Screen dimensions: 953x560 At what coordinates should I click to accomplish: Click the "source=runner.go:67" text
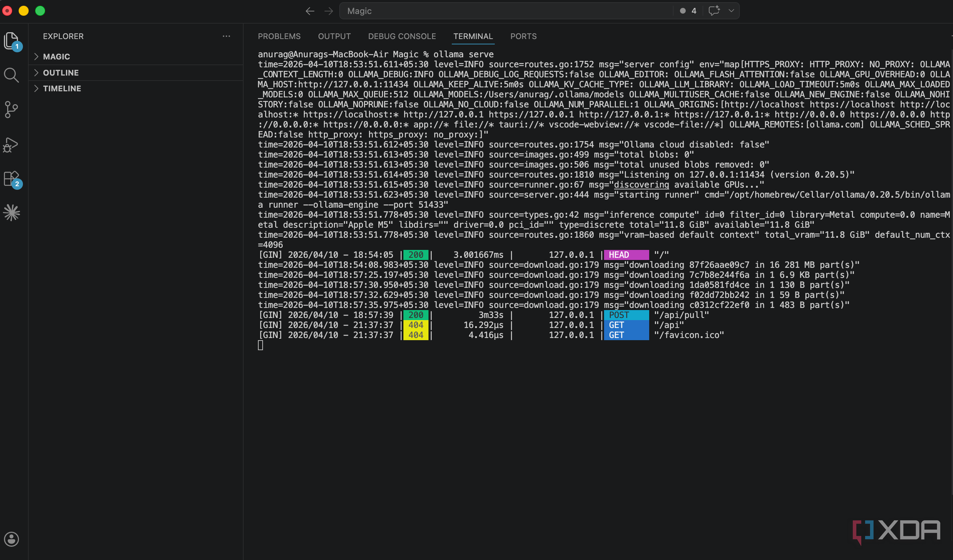tap(536, 185)
